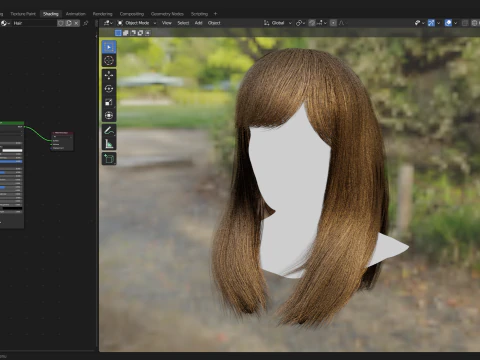Toggle the node editor pin

coord(86,23)
